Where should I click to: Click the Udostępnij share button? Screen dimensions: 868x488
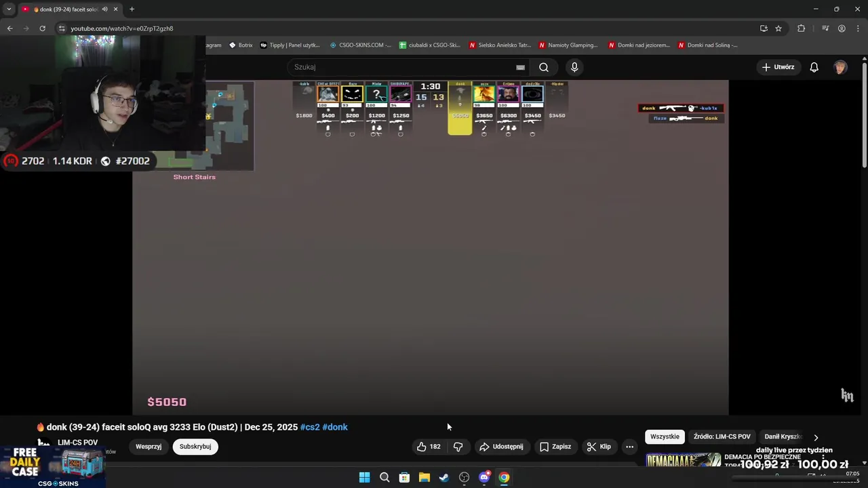tap(502, 447)
